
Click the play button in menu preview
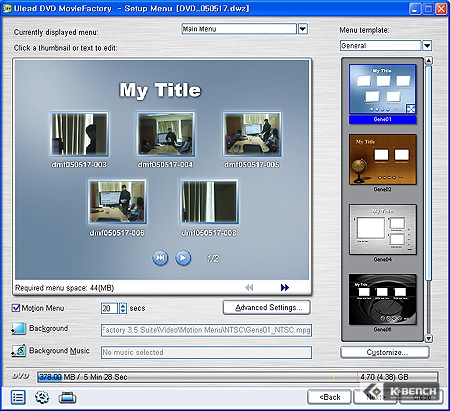[183, 258]
